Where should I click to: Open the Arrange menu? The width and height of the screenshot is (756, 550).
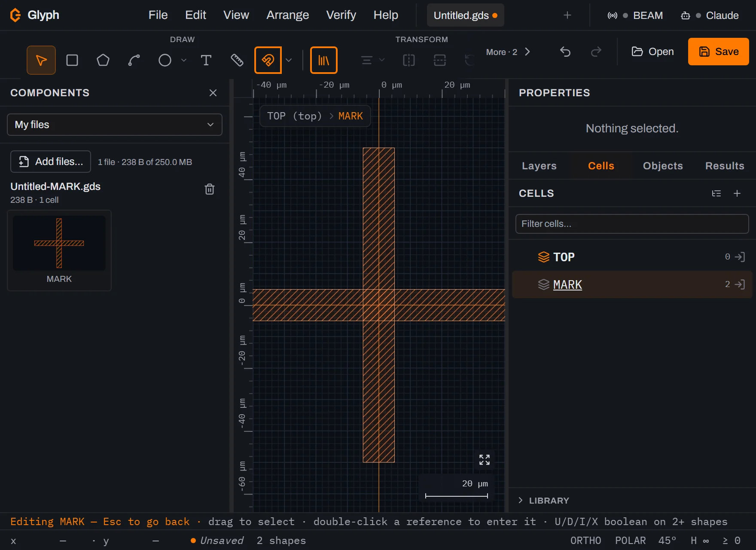(x=287, y=15)
